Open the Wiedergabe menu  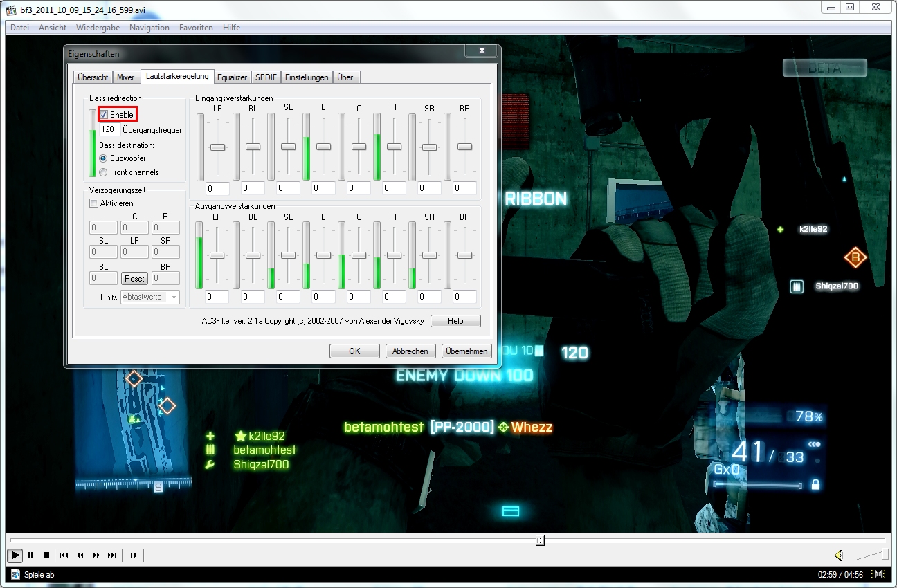pos(98,28)
